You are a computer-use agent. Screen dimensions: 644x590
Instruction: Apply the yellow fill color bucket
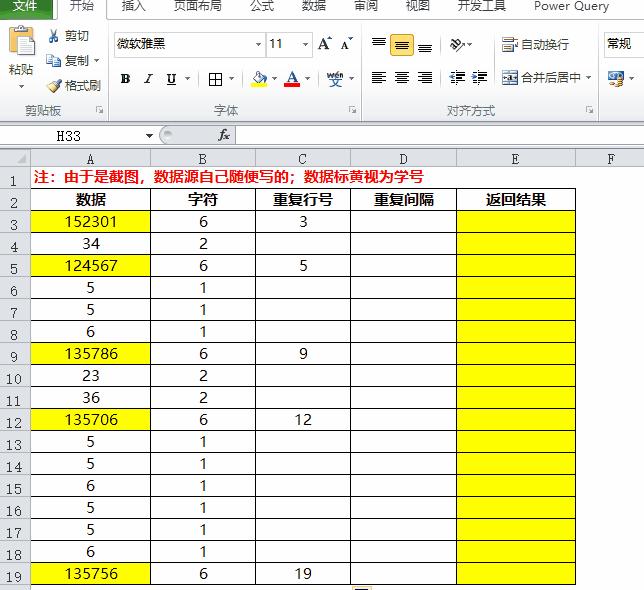point(259,78)
